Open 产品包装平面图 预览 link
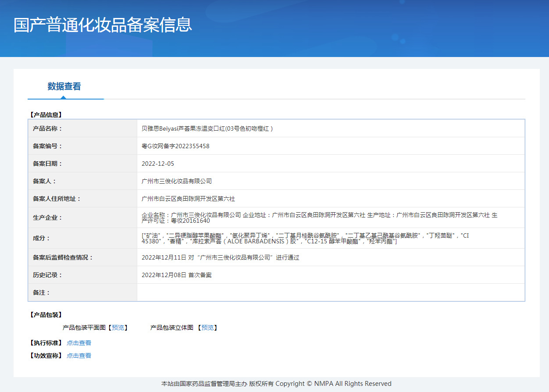The width and height of the screenshot is (549, 392). pyautogui.click(x=118, y=328)
